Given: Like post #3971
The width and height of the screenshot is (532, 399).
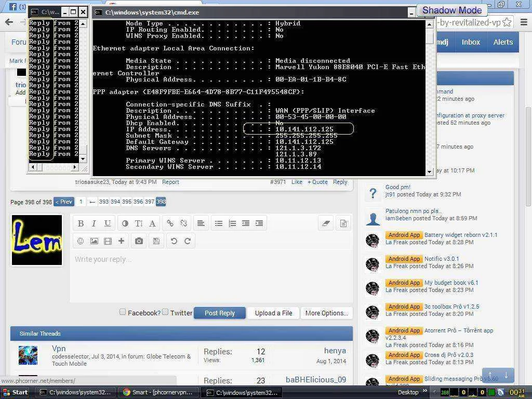Looking at the screenshot, I should point(297,182).
